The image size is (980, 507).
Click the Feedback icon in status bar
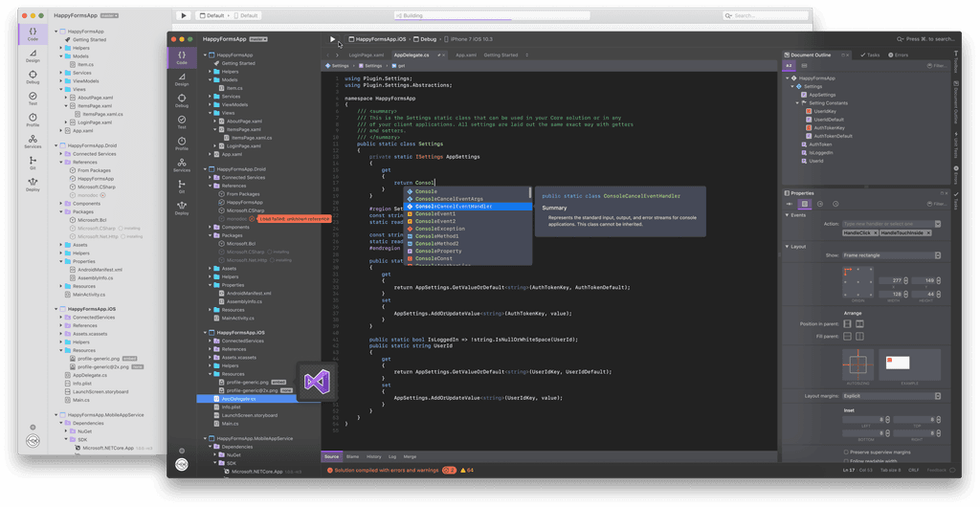[x=952, y=470]
